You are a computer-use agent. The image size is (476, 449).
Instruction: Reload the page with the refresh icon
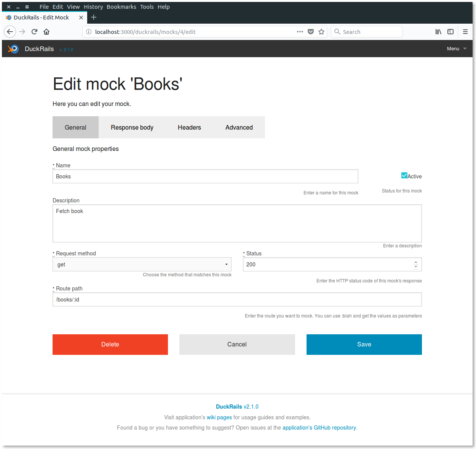pos(34,32)
